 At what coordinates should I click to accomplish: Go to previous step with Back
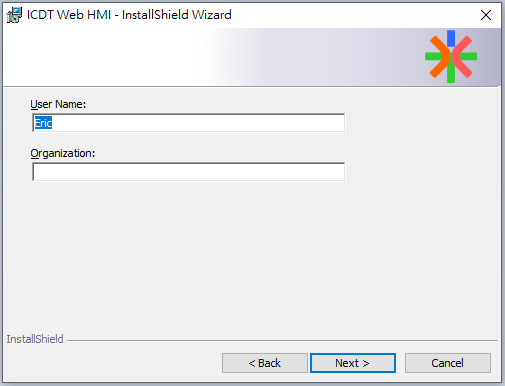click(x=265, y=363)
